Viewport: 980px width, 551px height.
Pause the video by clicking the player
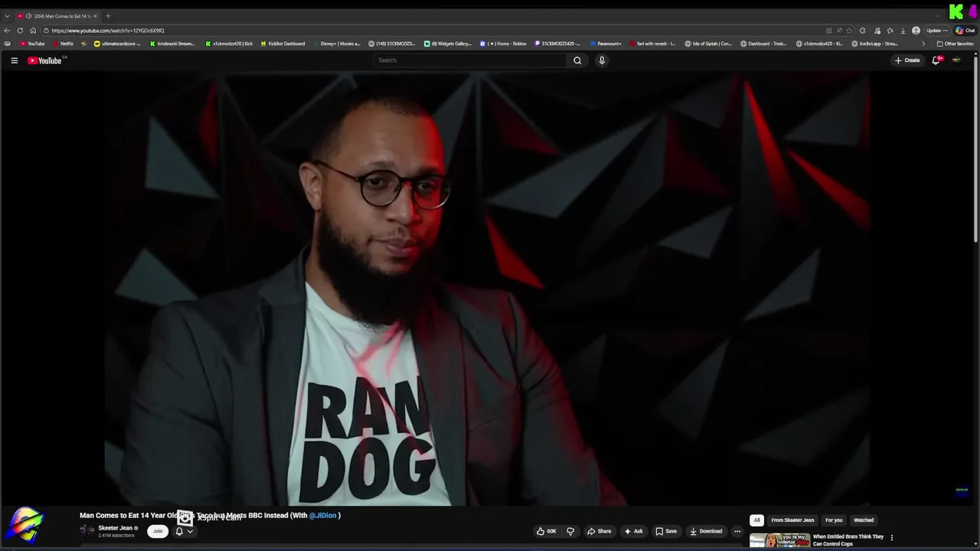click(487, 289)
